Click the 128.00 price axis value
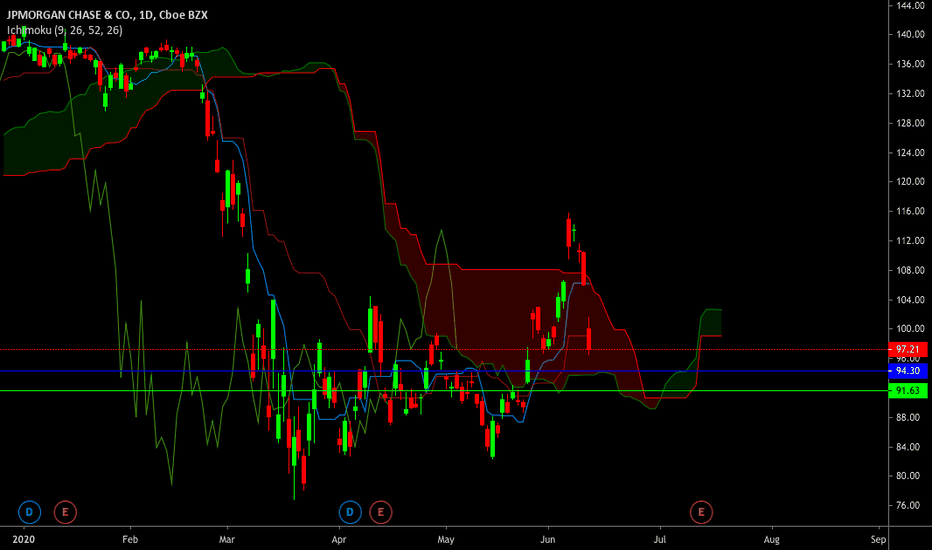This screenshot has height=550, width=932. click(911, 123)
